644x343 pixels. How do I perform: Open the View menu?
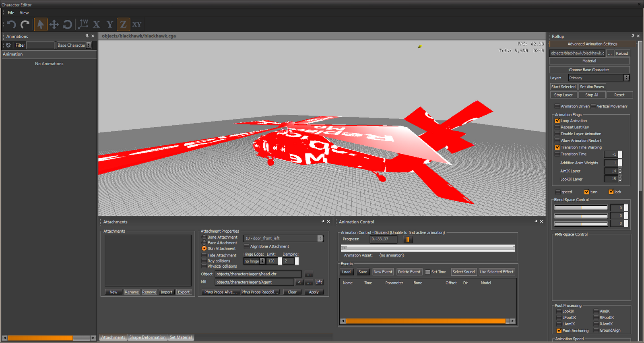(24, 13)
